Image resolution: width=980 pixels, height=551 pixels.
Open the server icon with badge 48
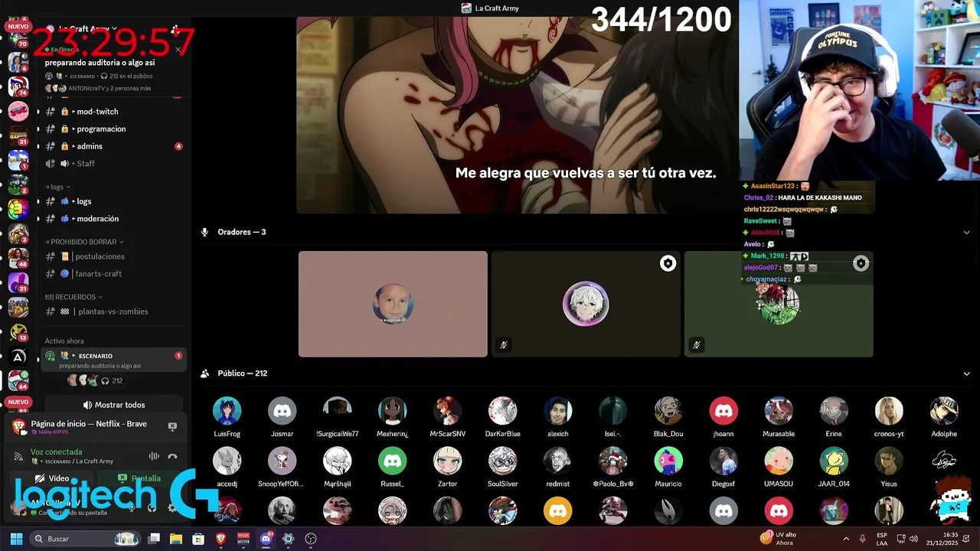(18, 259)
